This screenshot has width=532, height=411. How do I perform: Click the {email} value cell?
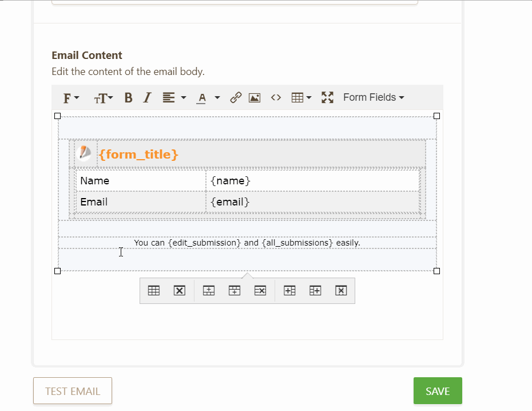click(313, 202)
